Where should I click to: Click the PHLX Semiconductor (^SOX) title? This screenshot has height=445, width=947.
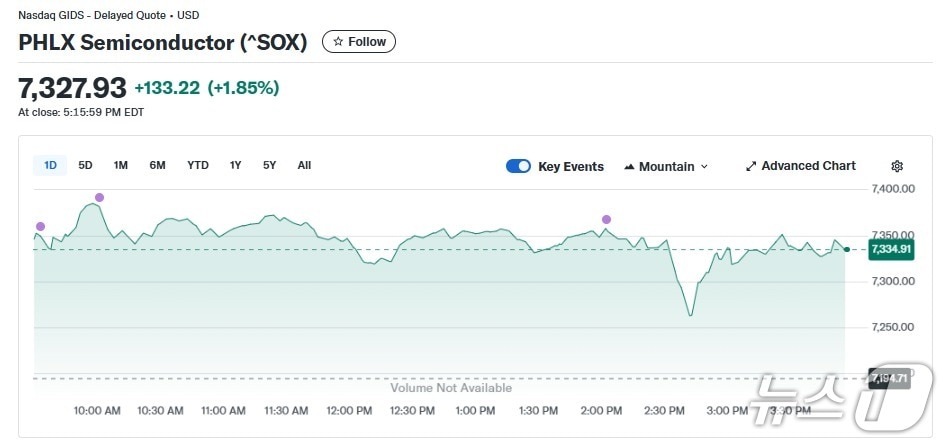(164, 42)
